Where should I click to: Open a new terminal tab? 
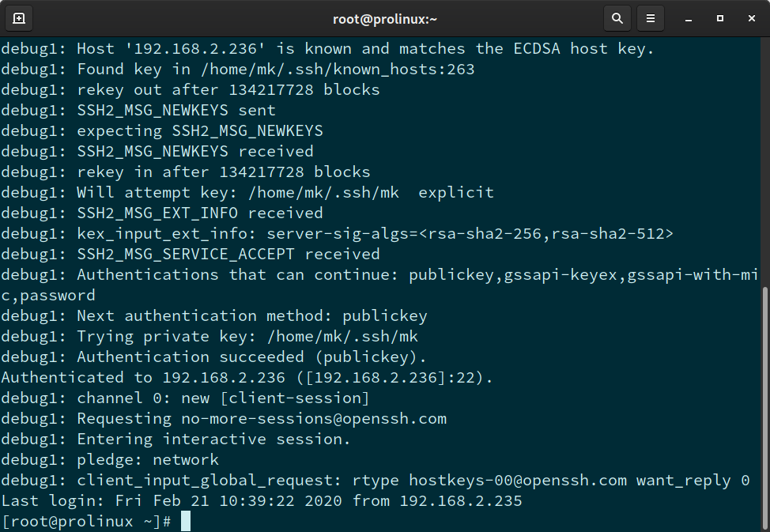19,17
